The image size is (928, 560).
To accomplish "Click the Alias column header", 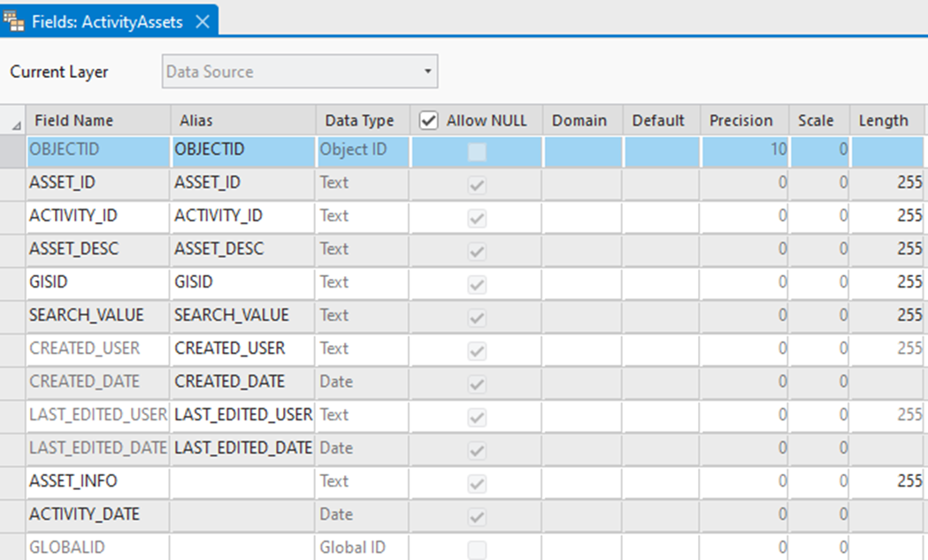I will pyautogui.click(x=243, y=121).
